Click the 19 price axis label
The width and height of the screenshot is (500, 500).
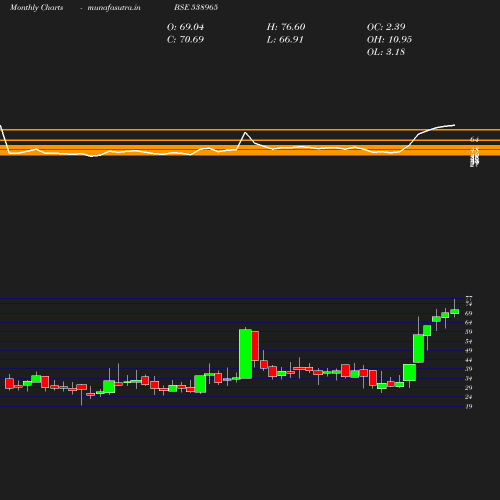(469, 406)
